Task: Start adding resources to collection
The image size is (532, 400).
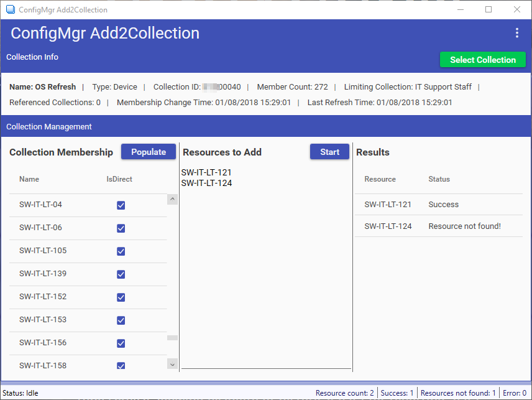Action: (329, 152)
